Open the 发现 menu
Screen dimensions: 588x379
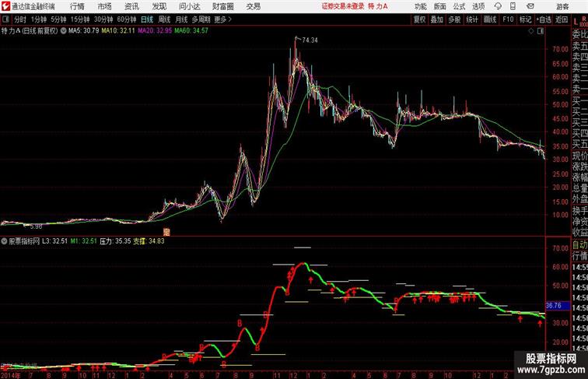pyautogui.click(x=159, y=6)
